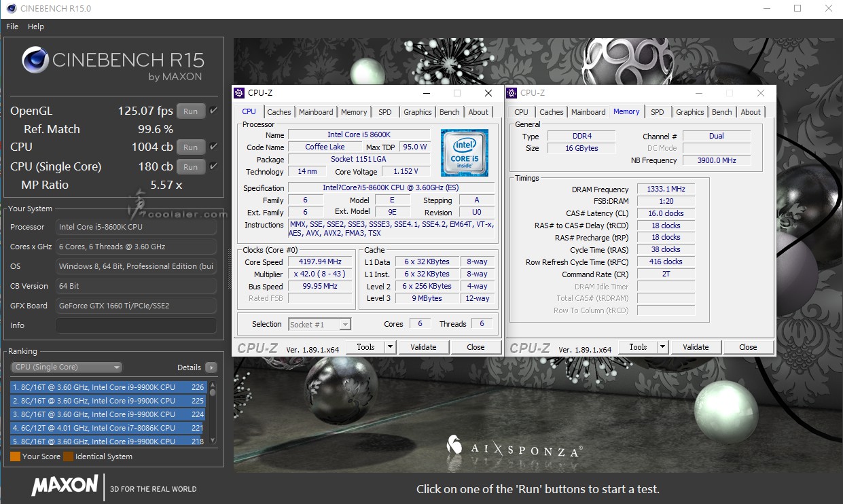Open Graphics tab in CPU-Z Processor window

pyautogui.click(x=418, y=112)
